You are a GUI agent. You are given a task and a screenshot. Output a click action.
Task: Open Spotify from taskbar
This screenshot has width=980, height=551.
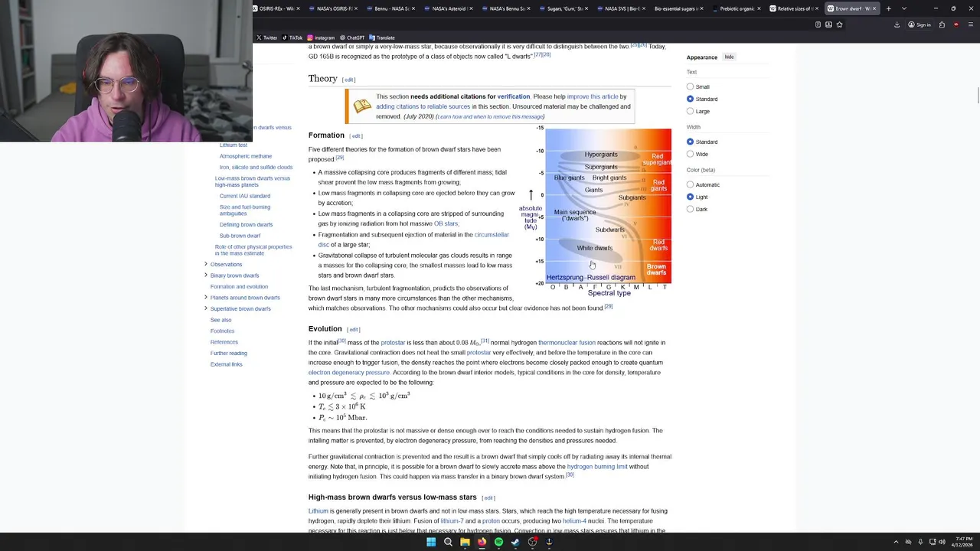[498, 542]
